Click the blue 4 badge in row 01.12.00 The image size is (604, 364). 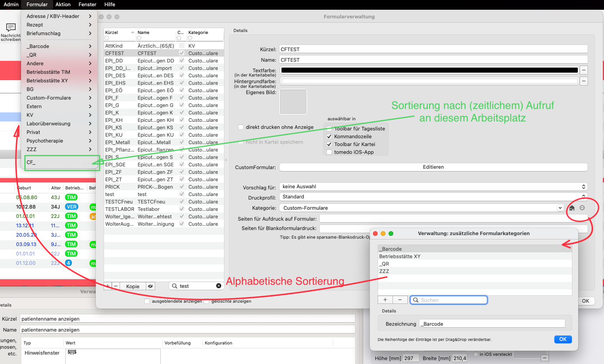pos(68,263)
